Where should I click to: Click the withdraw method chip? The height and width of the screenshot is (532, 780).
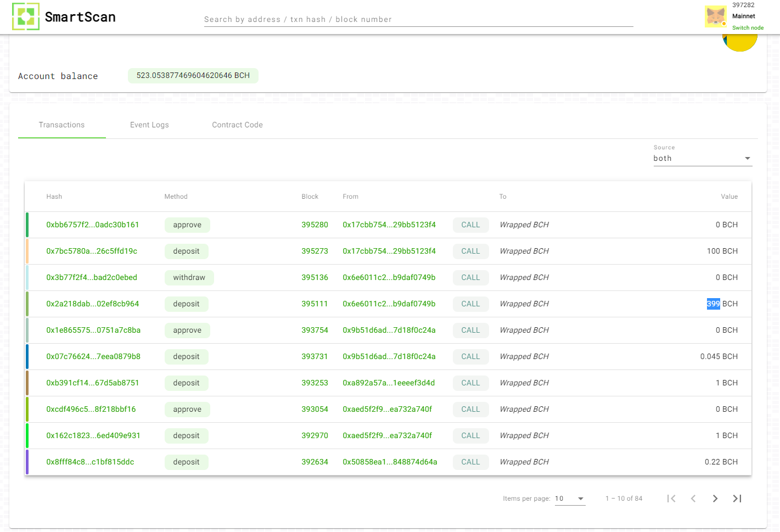pos(189,278)
